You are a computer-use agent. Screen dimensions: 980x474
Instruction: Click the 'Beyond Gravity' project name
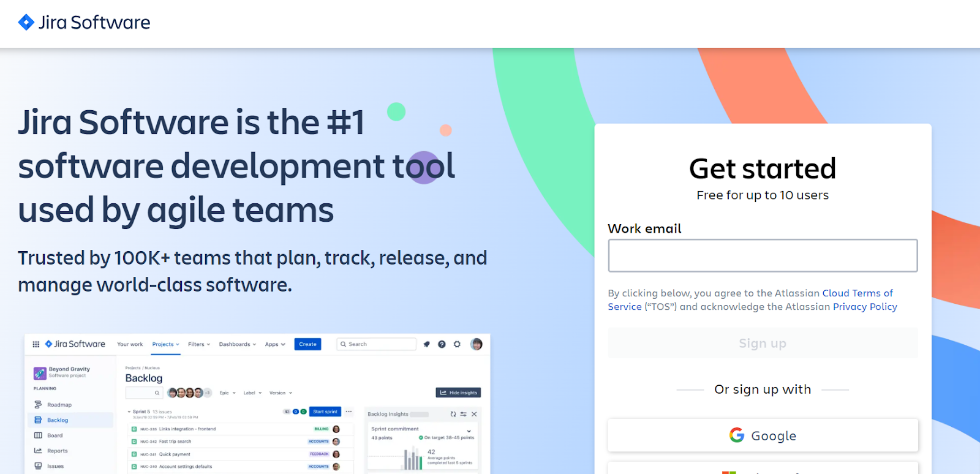[69, 369]
